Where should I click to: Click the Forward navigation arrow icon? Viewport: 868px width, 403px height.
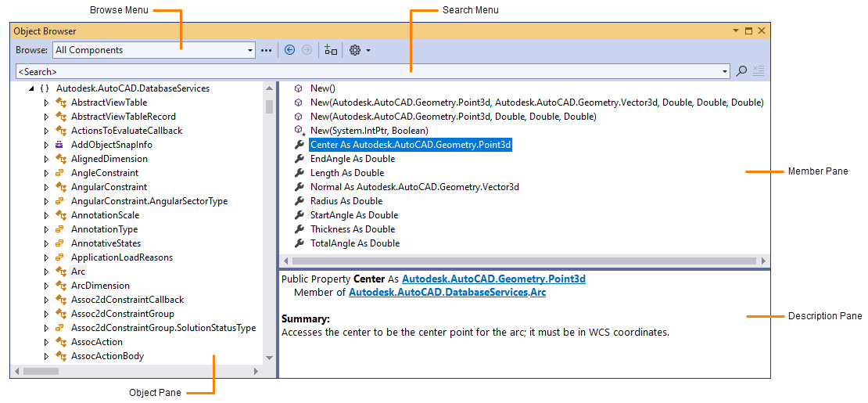point(307,50)
